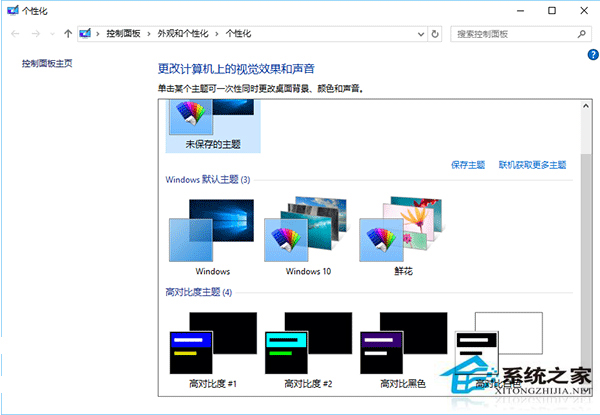Open 外观和个性化 breadcrumb

[x=183, y=34]
